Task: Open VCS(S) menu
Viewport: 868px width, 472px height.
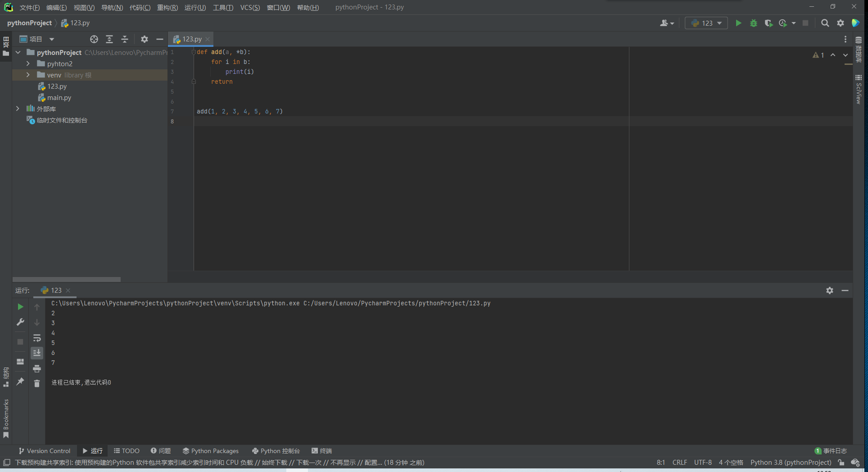Action: point(250,8)
